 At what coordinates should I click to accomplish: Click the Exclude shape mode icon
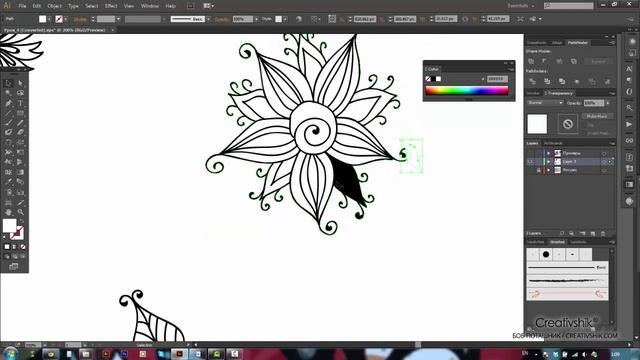pos(574,61)
